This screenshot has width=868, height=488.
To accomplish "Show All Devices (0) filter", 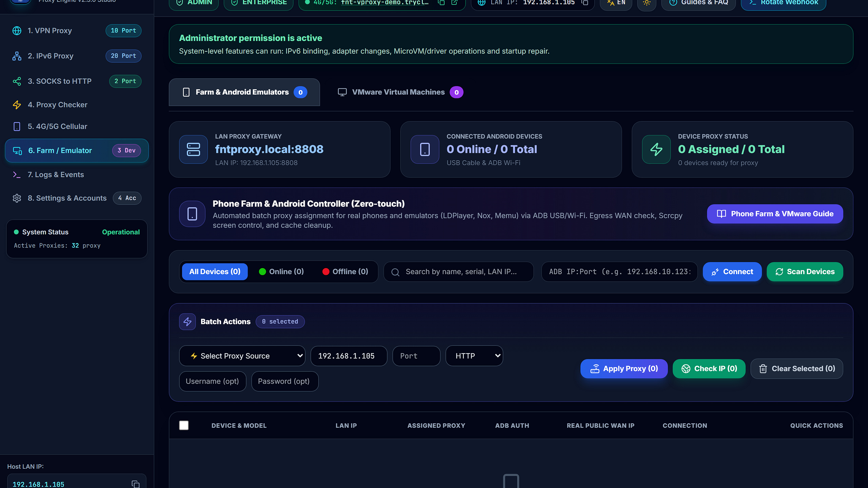I will click(215, 271).
